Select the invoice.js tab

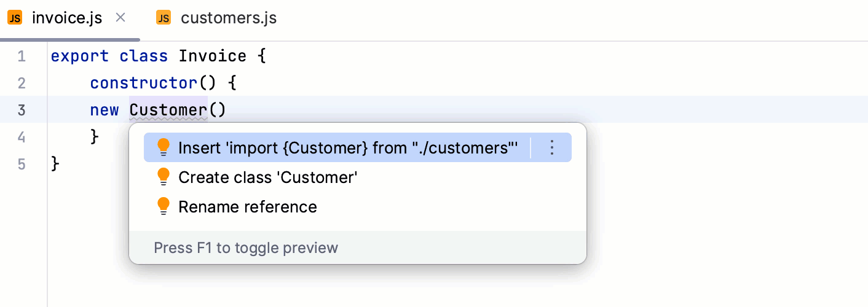[x=66, y=18]
